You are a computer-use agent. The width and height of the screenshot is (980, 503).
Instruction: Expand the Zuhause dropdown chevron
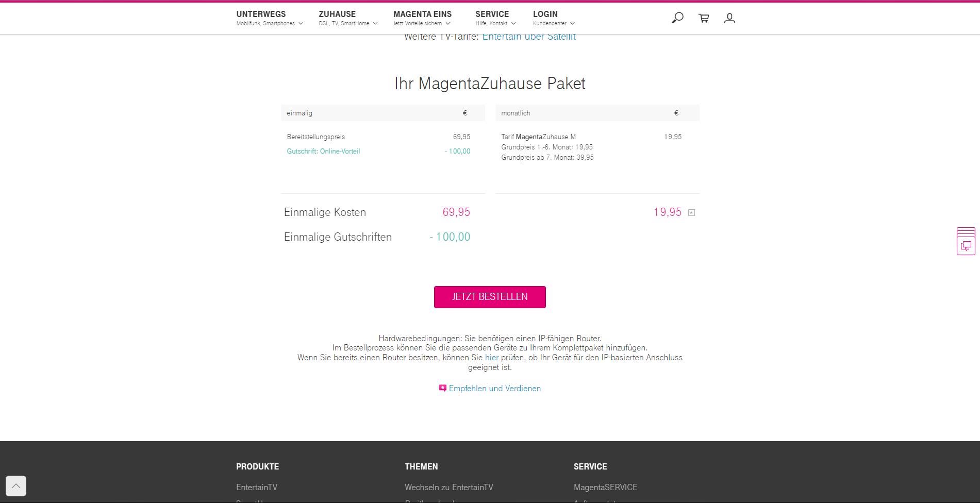[x=375, y=24]
